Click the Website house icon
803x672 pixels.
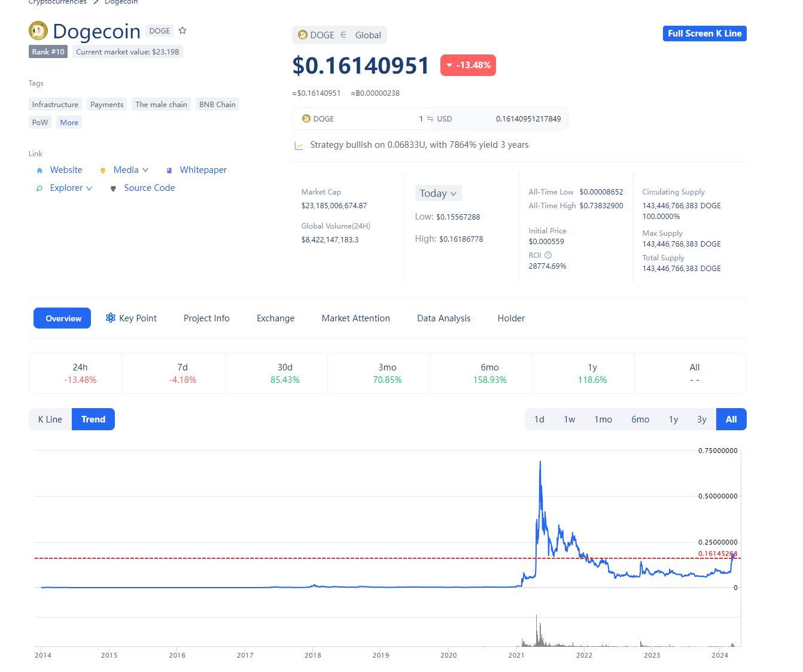pyautogui.click(x=39, y=171)
